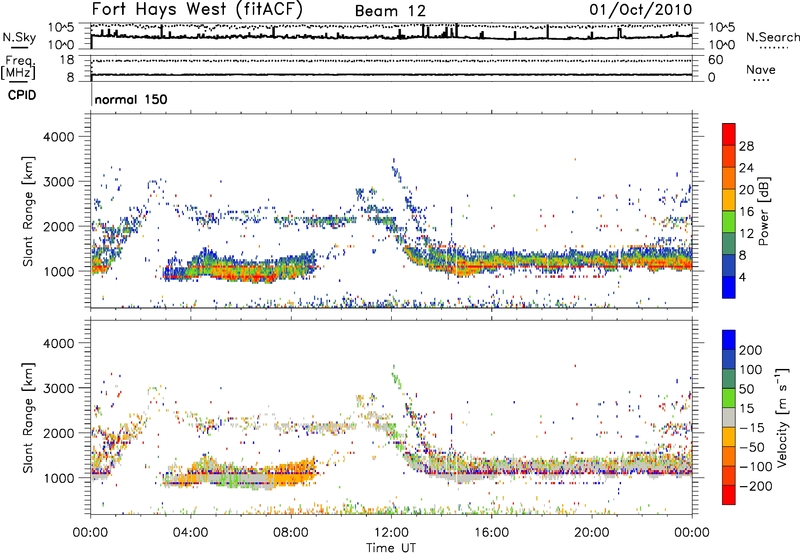This screenshot has width=800, height=554.
Task: Click the light green 12–16 dB Power segment
Action: click(729, 221)
